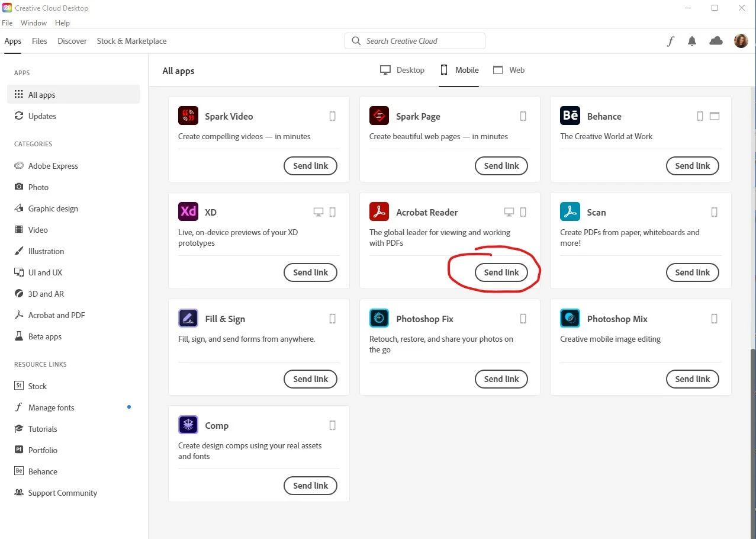Open the File menu
Image resolution: width=756 pixels, height=539 pixels.
tap(7, 23)
